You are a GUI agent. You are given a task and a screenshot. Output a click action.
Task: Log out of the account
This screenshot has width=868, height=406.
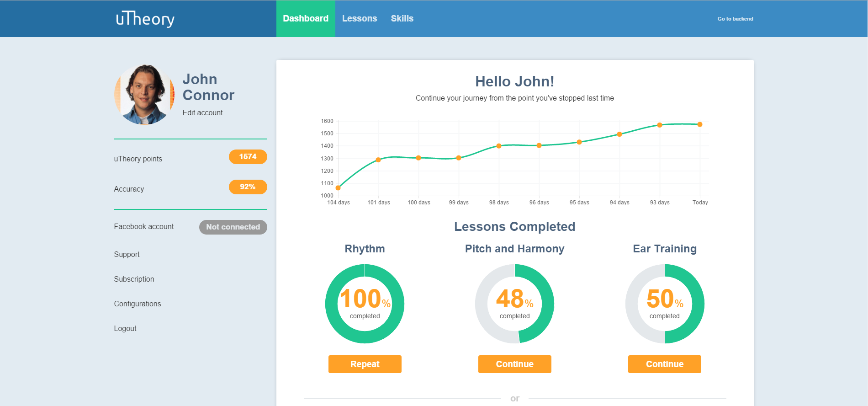(x=125, y=329)
